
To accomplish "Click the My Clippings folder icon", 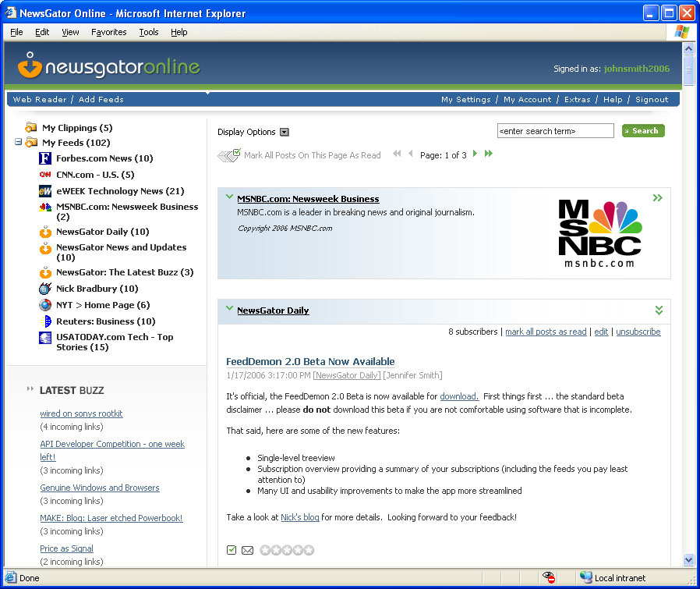I will (x=31, y=128).
